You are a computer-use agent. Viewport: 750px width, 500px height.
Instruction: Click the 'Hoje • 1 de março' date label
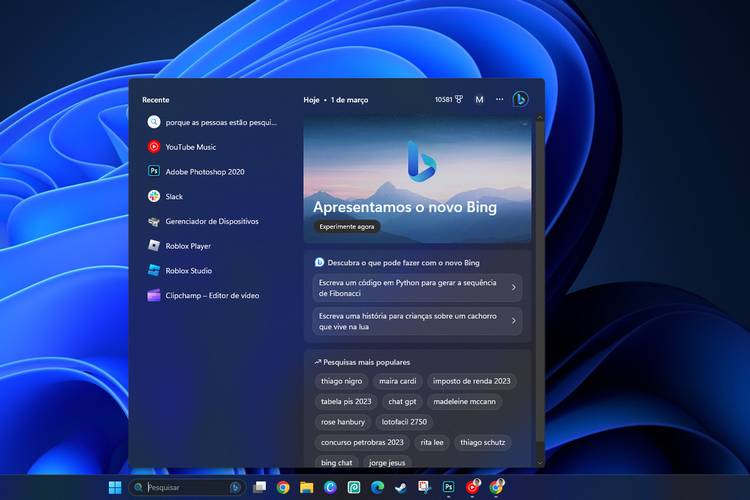pyautogui.click(x=336, y=100)
